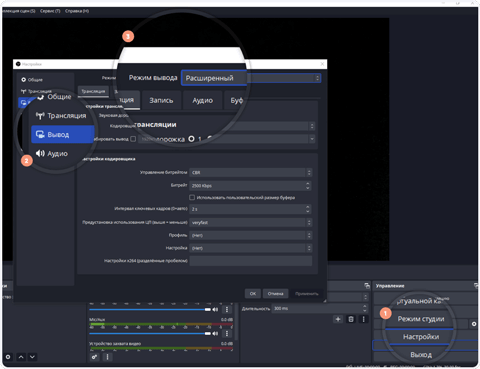
Task: Click the keyframe interval 2 s field
Action: [251, 209]
